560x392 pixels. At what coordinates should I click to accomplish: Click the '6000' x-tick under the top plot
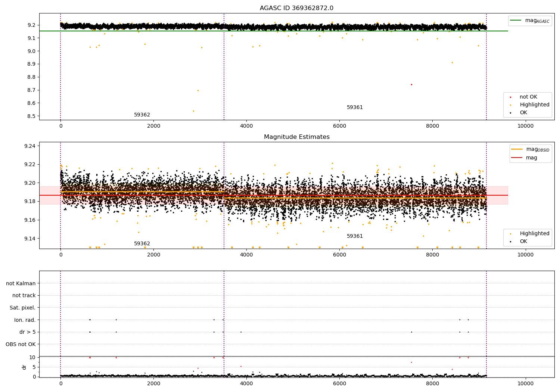(339, 126)
